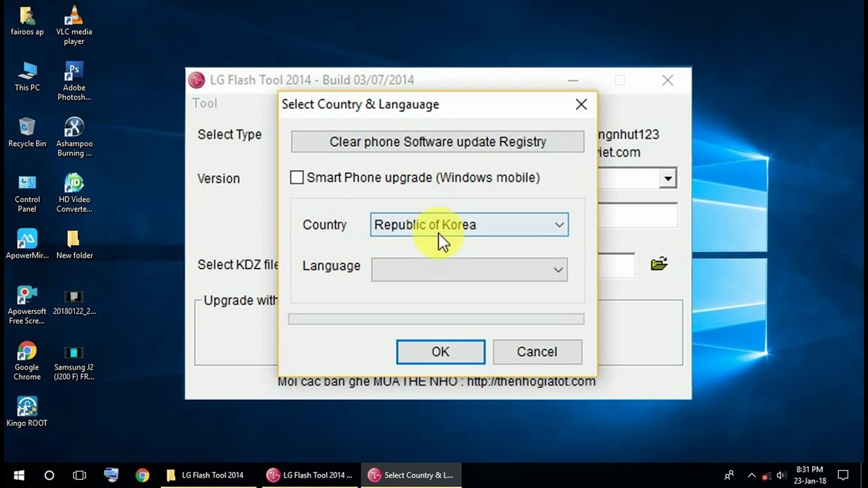Viewport: 868px width, 488px height.
Task: Launch Google Chrome desktop shortcut
Action: tap(27, 362)
